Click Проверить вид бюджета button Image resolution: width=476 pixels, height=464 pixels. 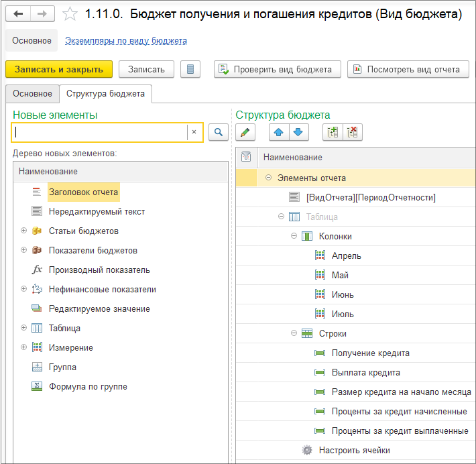[278, 69]
